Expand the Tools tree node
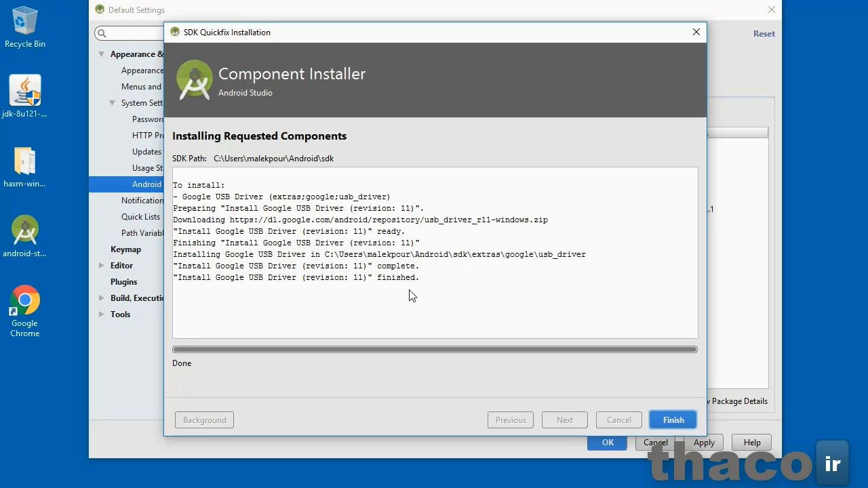 coord(101,314)
